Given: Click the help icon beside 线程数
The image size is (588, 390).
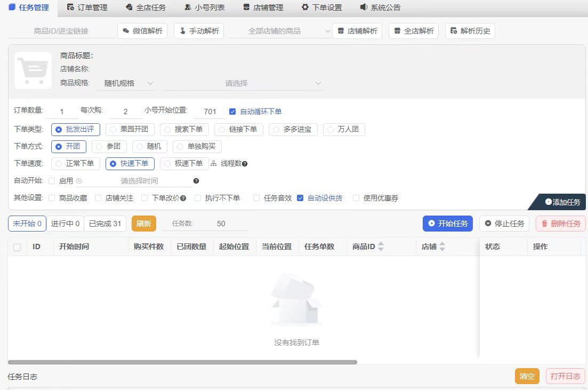Looking at the screenshot, I should tap(245, 164).
